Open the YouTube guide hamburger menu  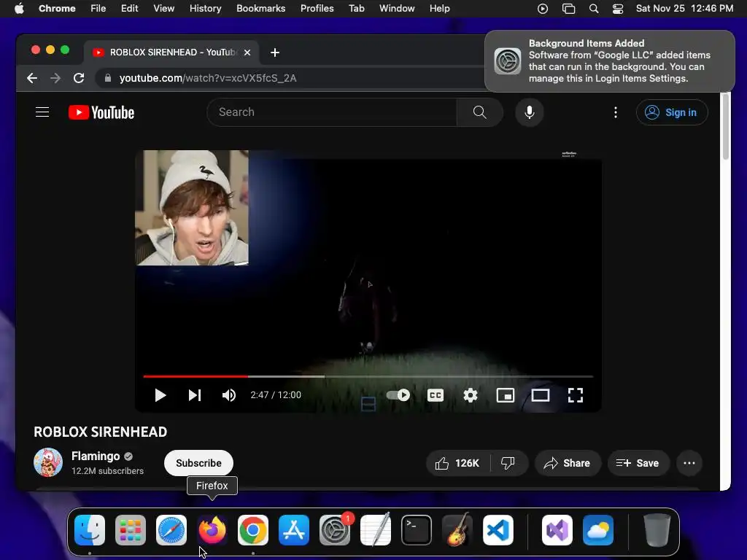tap(42, 112)
